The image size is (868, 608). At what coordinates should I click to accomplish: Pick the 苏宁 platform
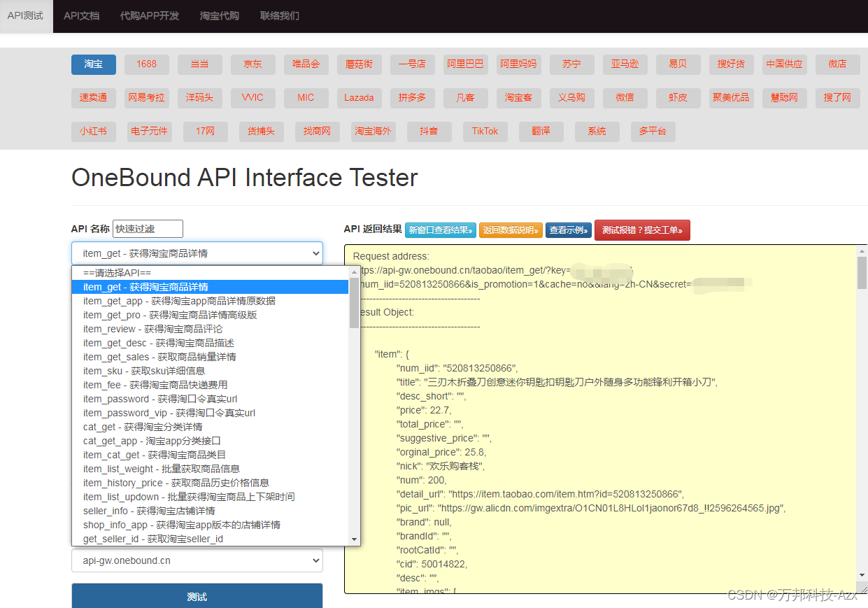[x=572, y=64]
